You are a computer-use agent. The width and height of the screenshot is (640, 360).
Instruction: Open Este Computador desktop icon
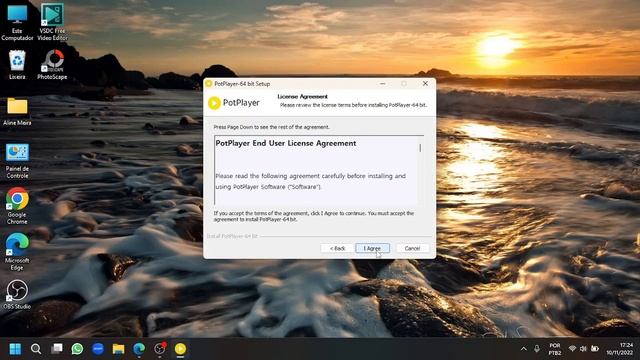(17, 22)
